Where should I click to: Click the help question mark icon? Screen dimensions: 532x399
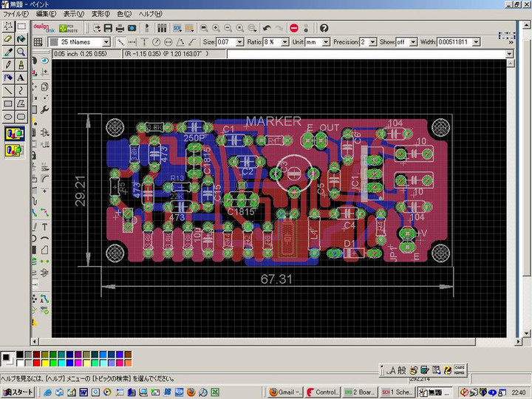click(x=324, y=27)
